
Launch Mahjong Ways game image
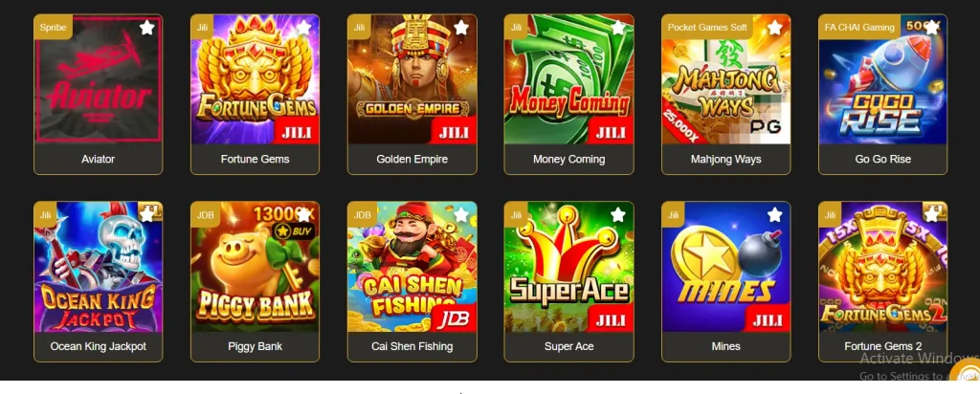725,79
